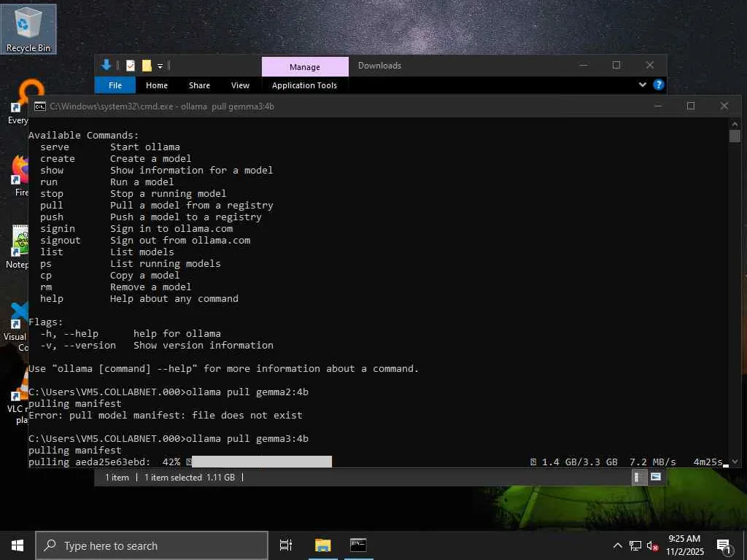
Task: Click the cmd scrollbar down arrow
Action: (735, 462)
